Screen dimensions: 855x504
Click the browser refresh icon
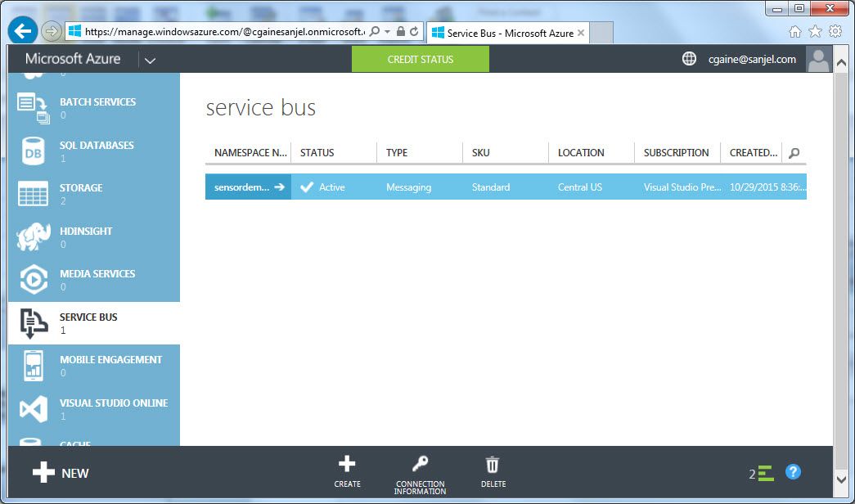point(414,32)
